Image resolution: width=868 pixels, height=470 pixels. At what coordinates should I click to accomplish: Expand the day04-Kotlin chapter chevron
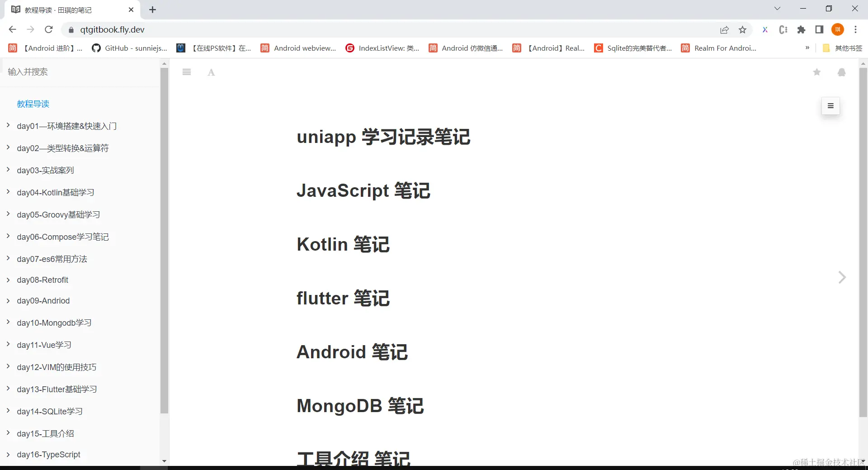pos(8,192)
